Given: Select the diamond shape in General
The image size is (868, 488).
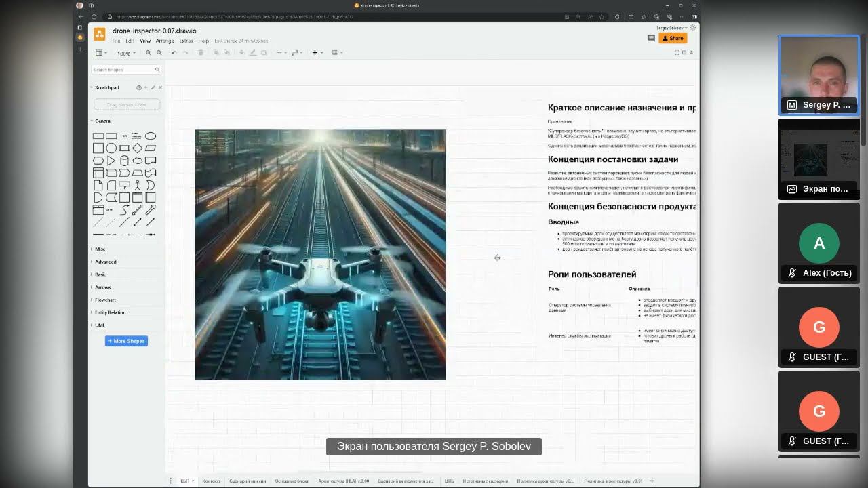Looking at the screenshot, I should pyautogui.click(x=138, y=148).
